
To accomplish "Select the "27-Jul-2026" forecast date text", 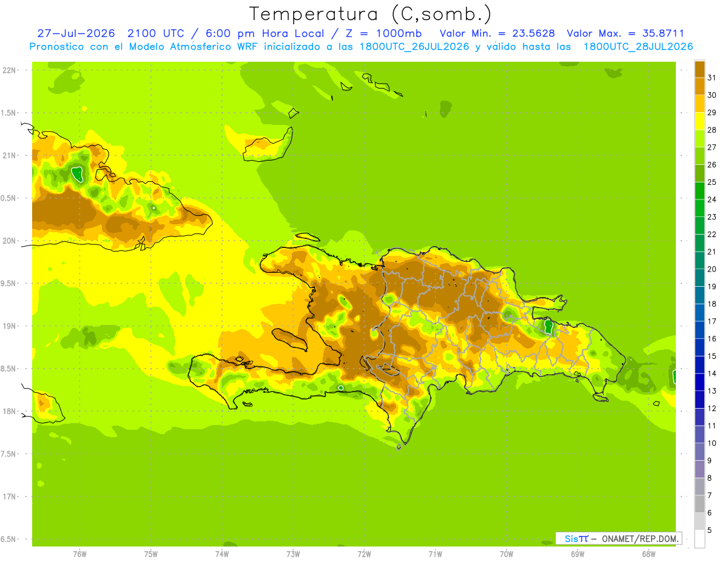I will tap(76, 33).
